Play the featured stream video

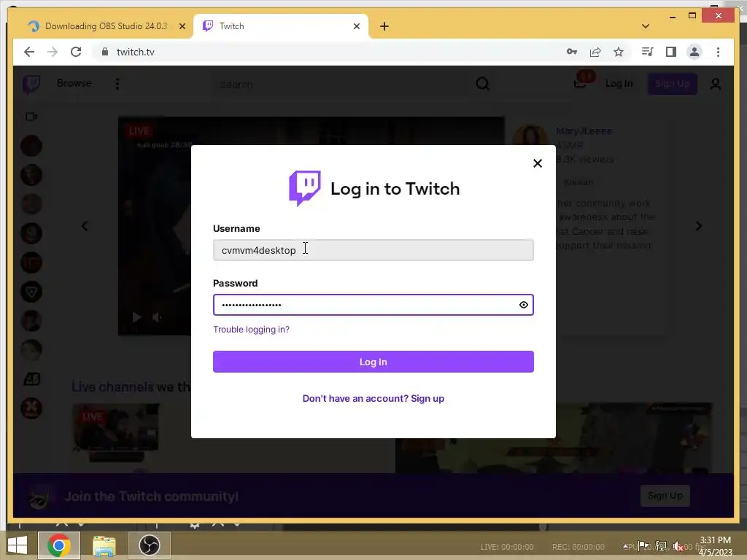pos(136,317)
